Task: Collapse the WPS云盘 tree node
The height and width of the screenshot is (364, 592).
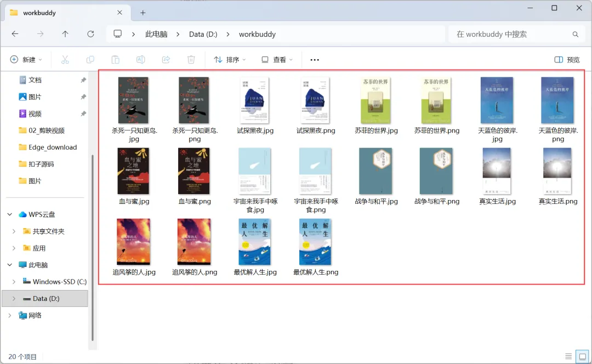Action: tap(10, 214)
